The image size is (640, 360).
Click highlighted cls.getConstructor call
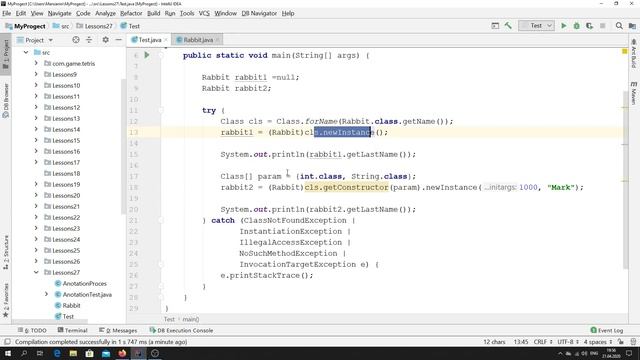point(347,187)
